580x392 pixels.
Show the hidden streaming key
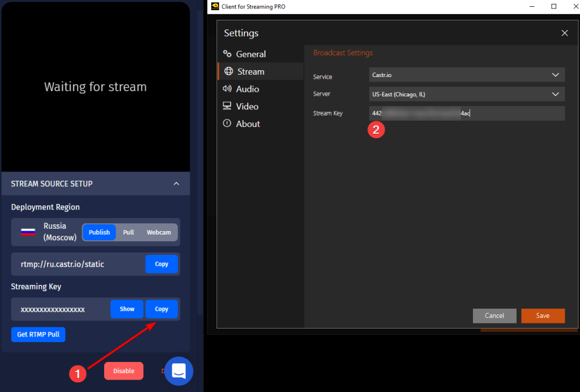(127, 309)
